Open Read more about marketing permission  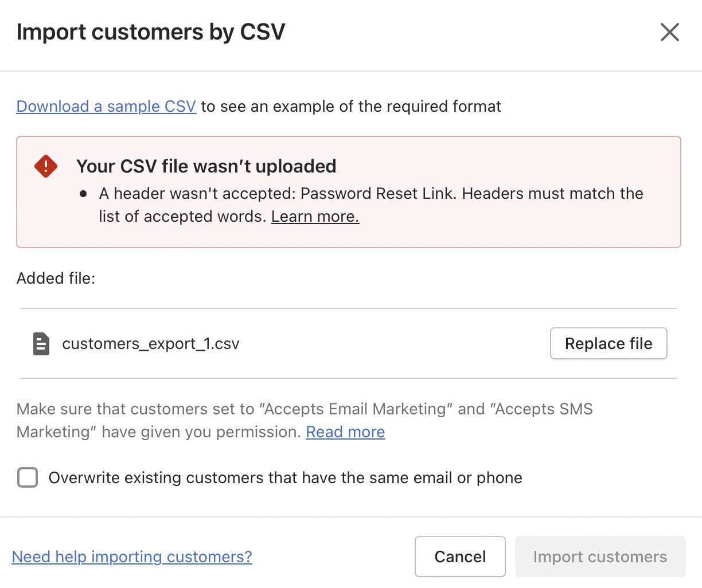[345, 432]
